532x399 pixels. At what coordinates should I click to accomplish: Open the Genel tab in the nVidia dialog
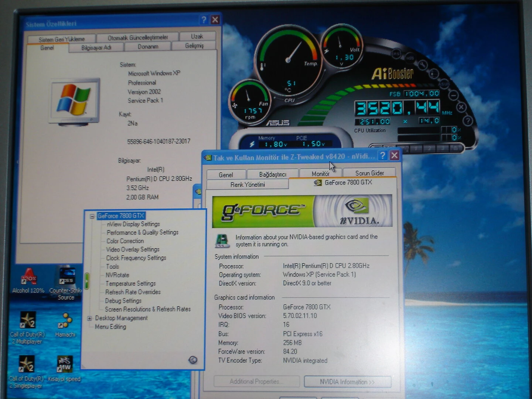pos(226,175)
